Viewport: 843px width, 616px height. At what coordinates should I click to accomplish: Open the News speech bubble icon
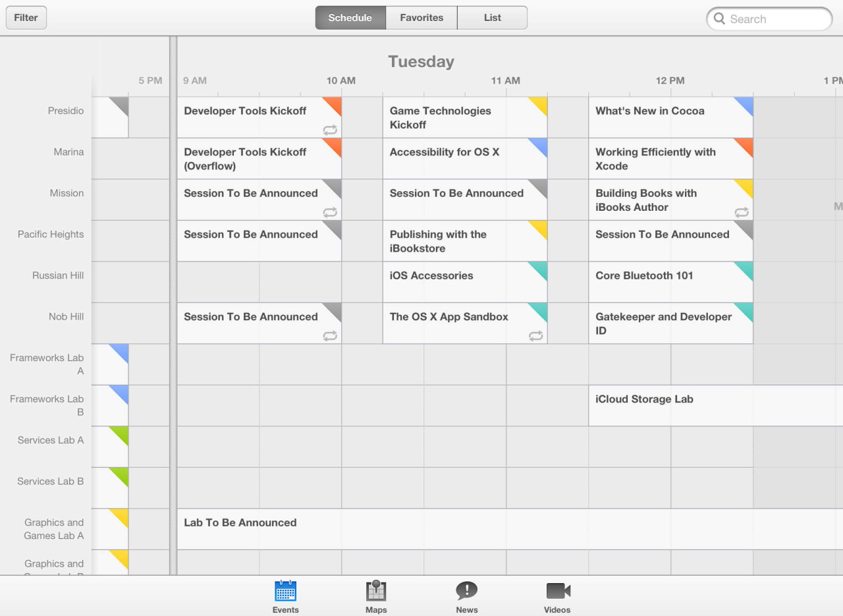466,591
